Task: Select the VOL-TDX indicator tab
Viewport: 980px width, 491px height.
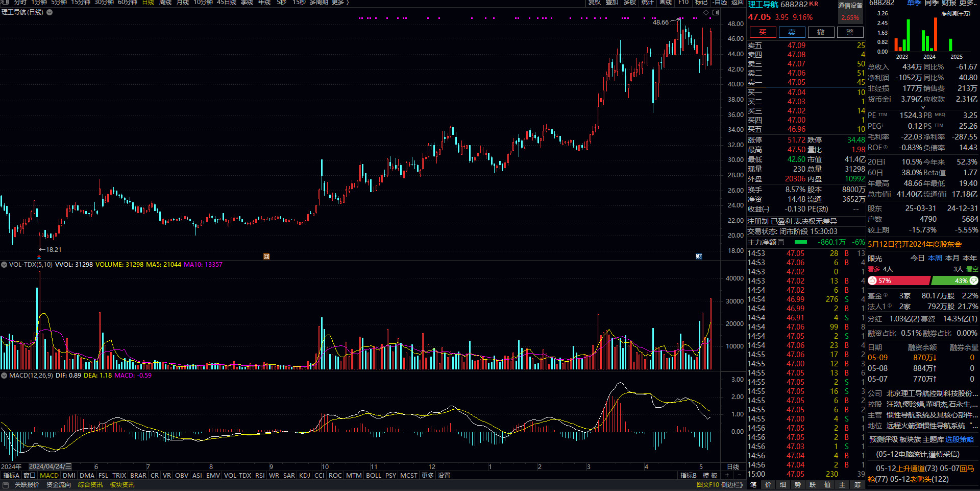Action: coord(237,475)
